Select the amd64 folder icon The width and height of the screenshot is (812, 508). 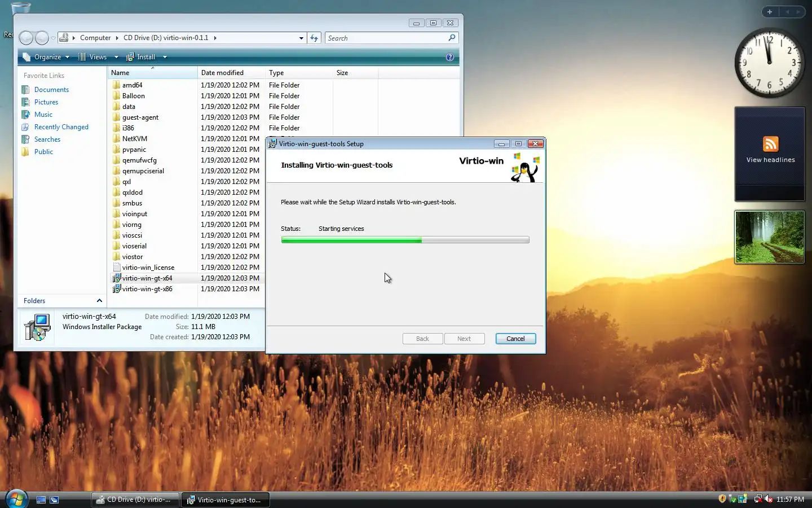point(117,85)
